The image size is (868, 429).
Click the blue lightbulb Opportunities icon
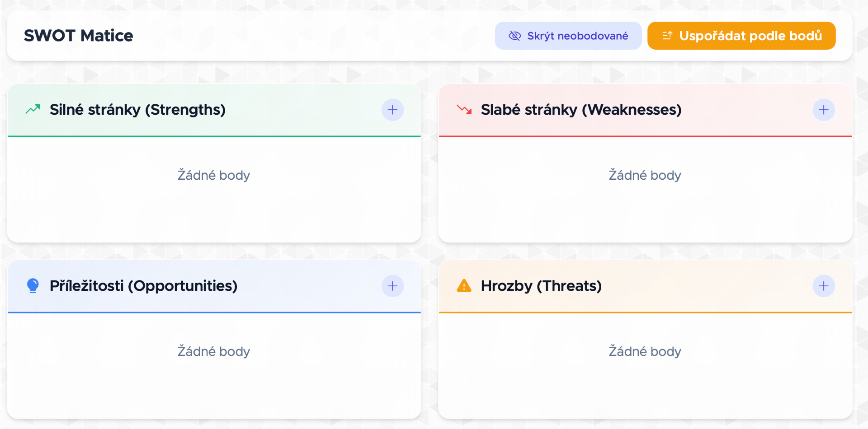[x=33, y=286]
